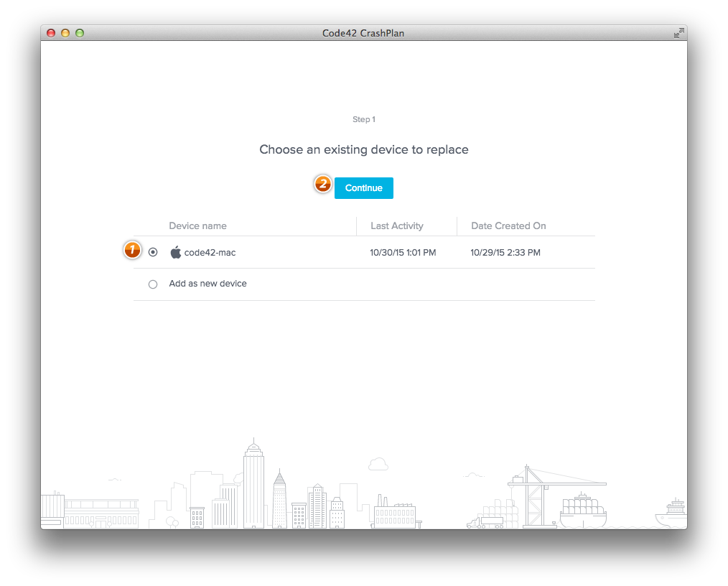Click the cargo ship illustration at the dock

583,511
